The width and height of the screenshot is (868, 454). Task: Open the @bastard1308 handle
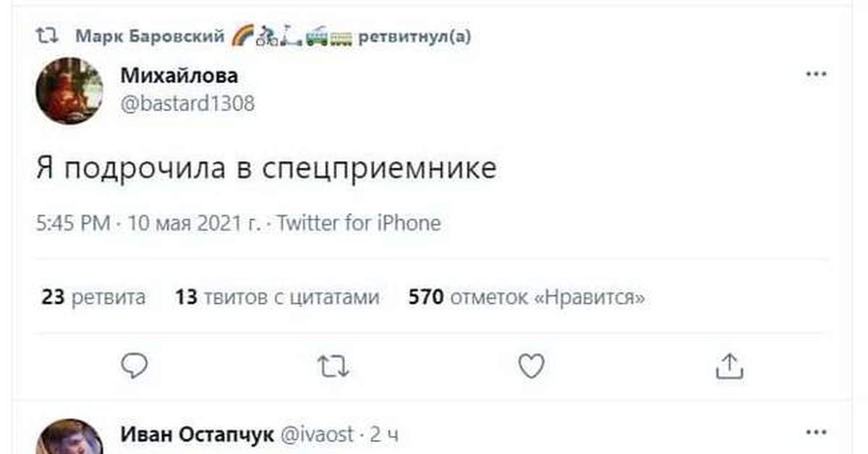187,103
